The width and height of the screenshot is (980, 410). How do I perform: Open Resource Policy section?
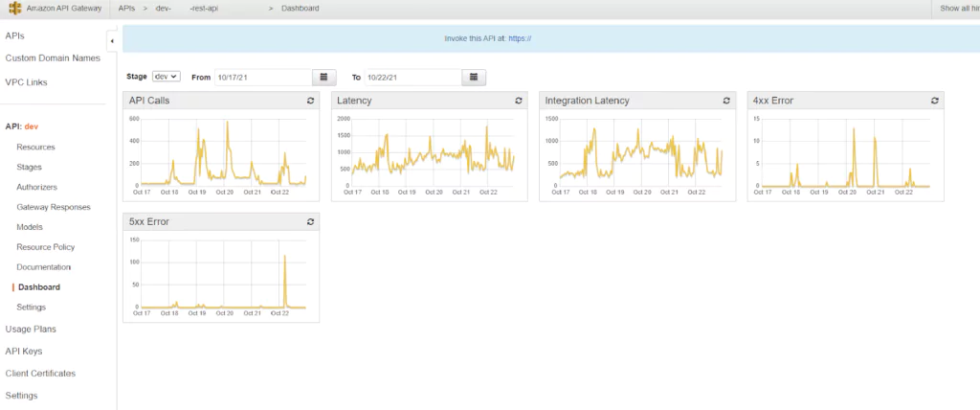(46, 247)
